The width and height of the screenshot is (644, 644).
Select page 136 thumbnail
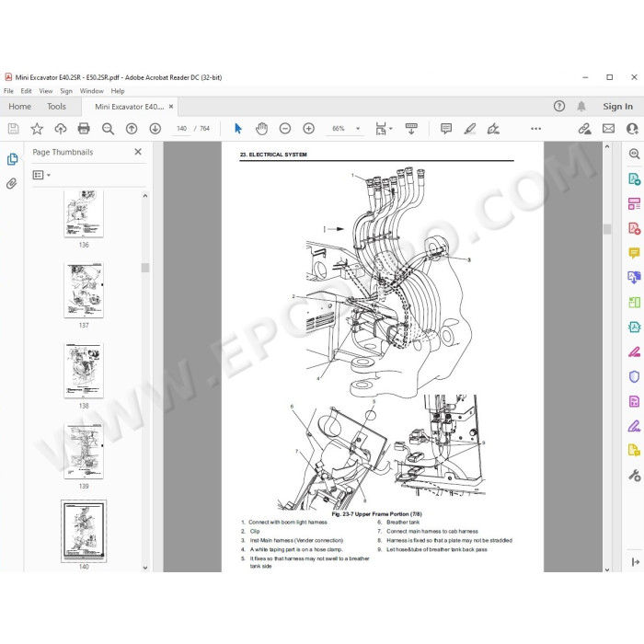[x=84, y=213]
